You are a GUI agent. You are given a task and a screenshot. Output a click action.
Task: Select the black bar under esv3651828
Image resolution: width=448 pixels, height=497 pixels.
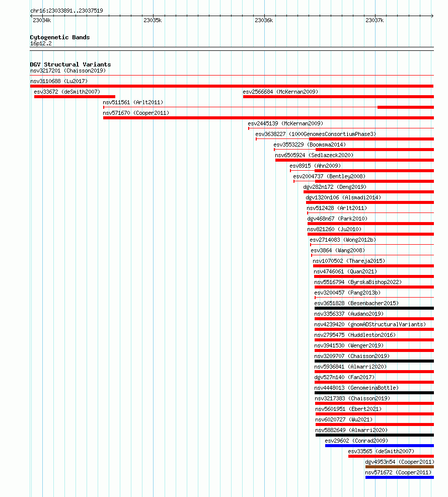point(374,308)
